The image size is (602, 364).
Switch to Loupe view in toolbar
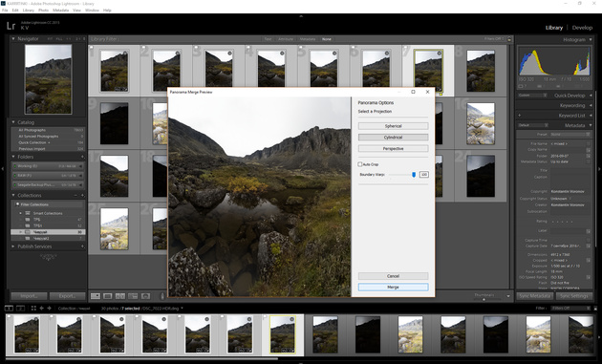108,296
